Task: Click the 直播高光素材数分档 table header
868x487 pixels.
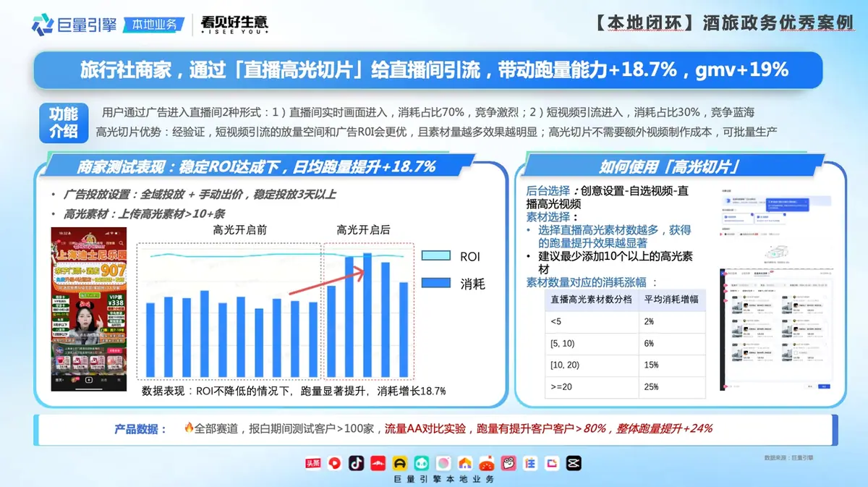Action: coord(592,300)
